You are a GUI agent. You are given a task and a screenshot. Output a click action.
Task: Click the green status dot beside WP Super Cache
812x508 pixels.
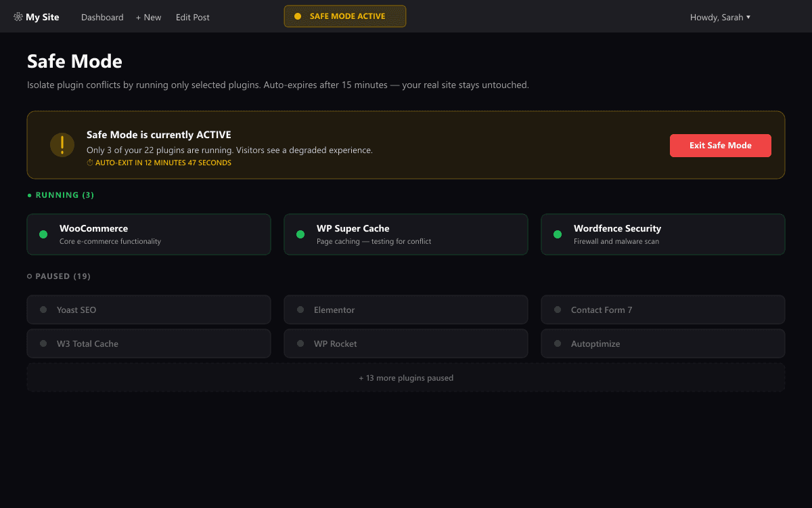coord(300,234)
